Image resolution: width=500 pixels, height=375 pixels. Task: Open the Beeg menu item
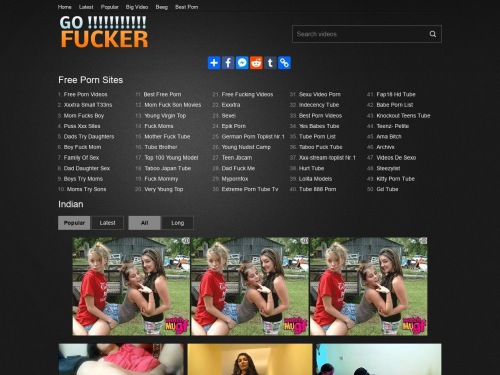pos(162,7)
